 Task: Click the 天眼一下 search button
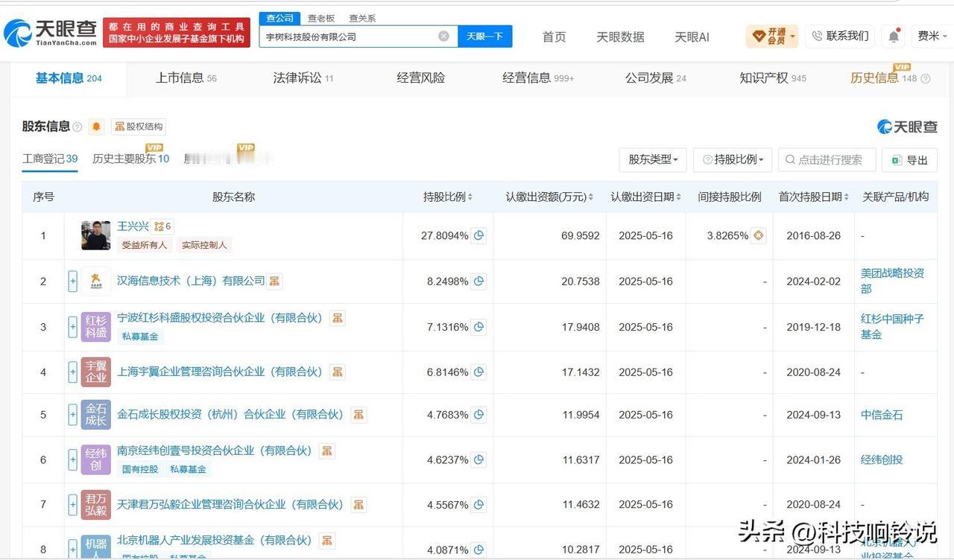click(484, 36)
